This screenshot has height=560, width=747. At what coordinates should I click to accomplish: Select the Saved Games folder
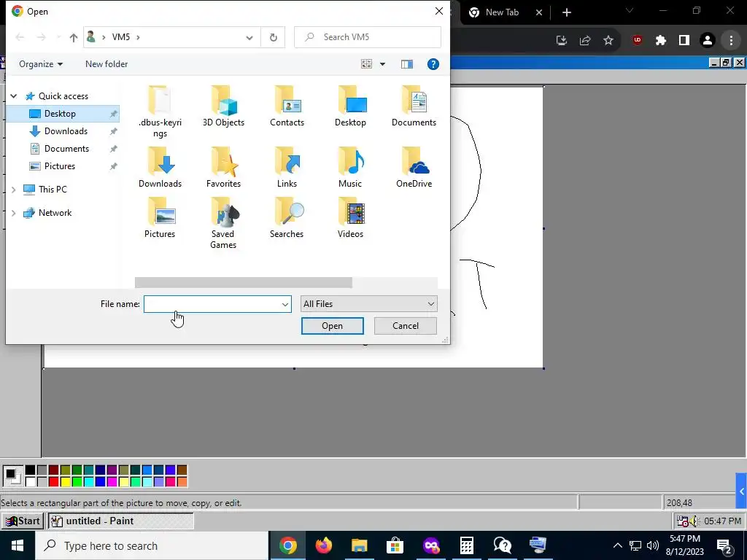click(223, 223)
